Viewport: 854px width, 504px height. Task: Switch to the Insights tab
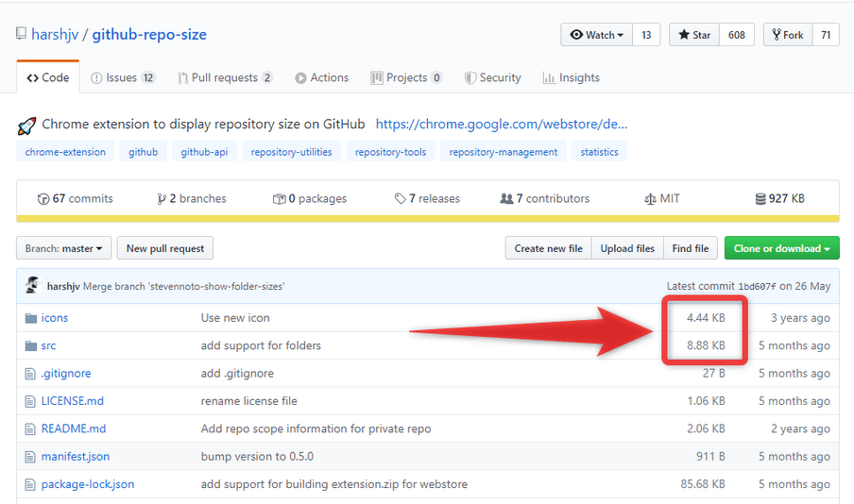[571, 77]
